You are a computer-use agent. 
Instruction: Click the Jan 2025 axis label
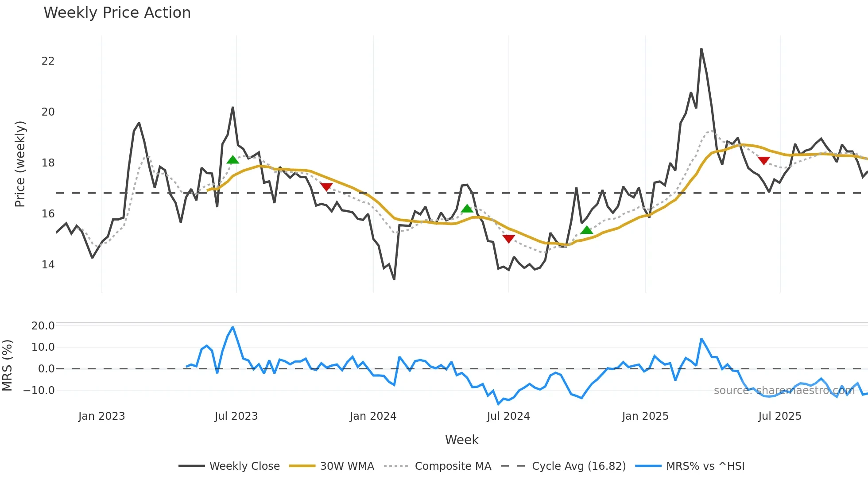point(645,416)
